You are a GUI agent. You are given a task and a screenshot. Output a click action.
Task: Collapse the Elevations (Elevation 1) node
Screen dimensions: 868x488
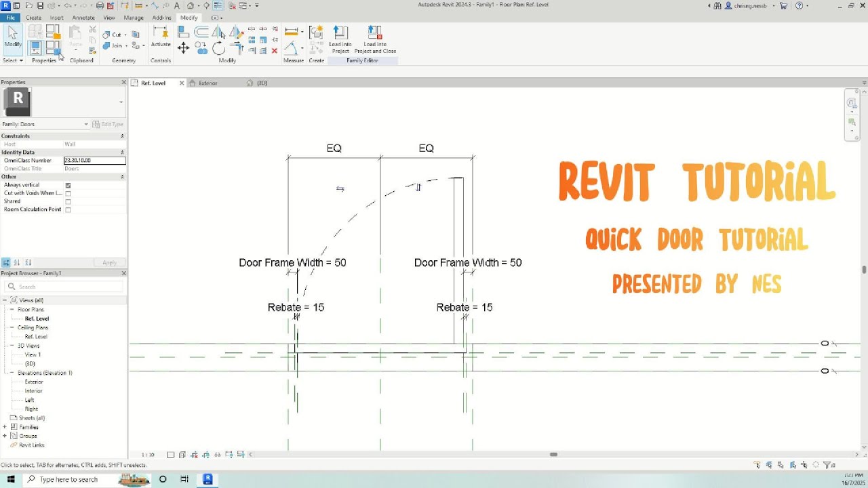pyautogui.click(x=12, y=373)
